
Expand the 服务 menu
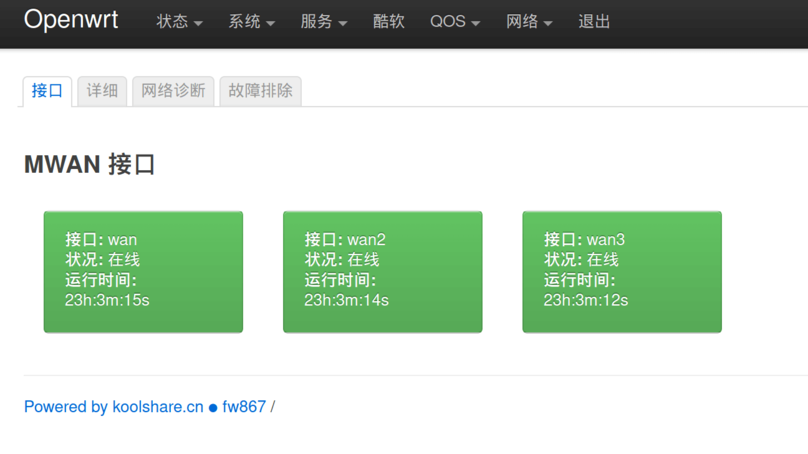click(323, 22)
